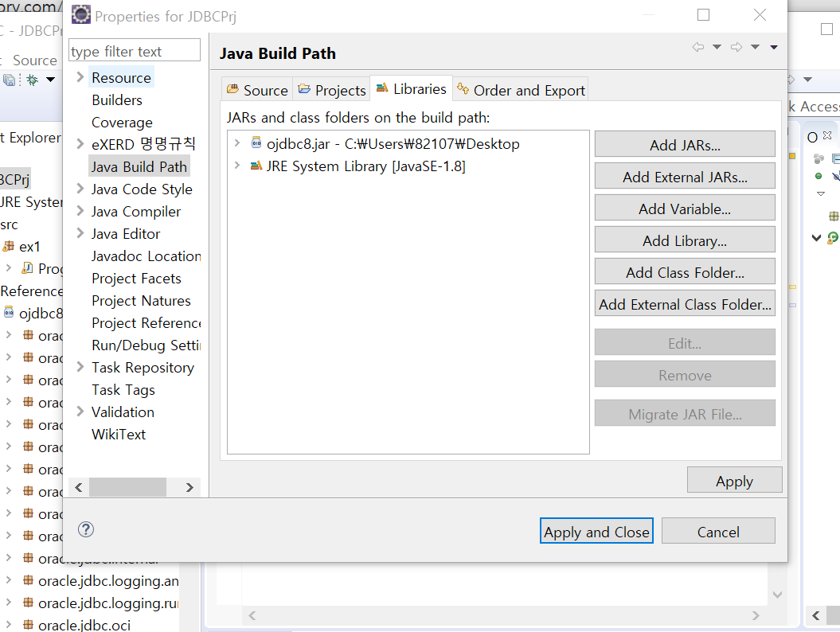
Task: Open forward history dropdown arrow
Action: (756, 47)
